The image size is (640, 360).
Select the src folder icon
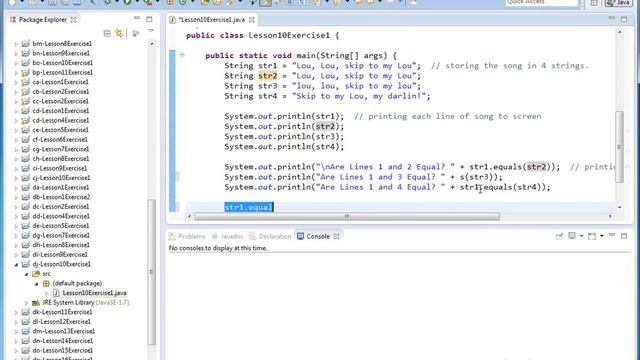(36, 273)
